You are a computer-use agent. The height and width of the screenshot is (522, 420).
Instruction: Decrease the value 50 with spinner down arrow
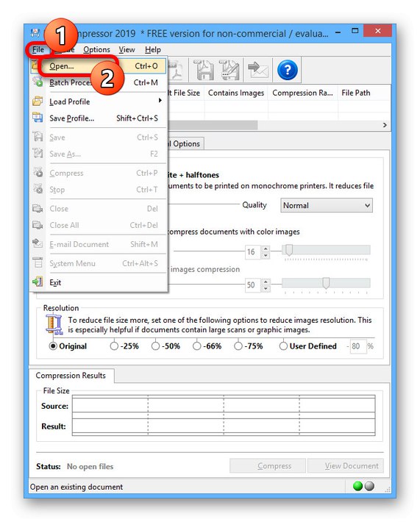tap(266, 288)
